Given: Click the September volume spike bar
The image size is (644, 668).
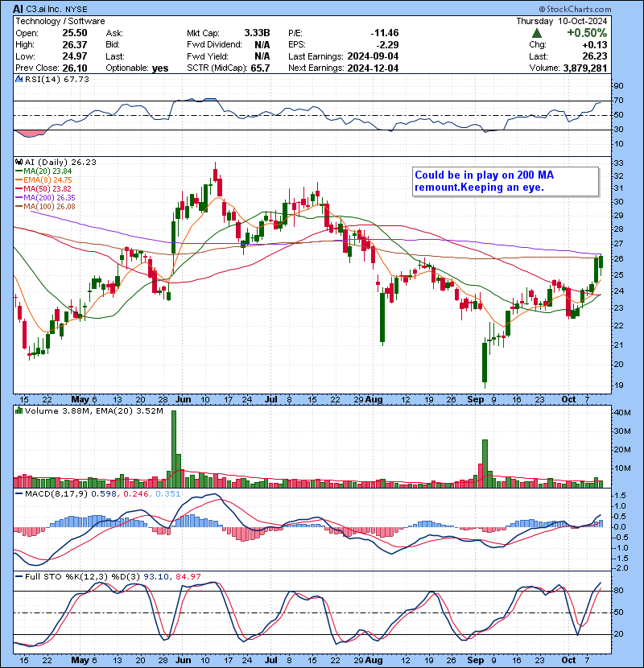Looking at the screenshot, I should [485, 464].
